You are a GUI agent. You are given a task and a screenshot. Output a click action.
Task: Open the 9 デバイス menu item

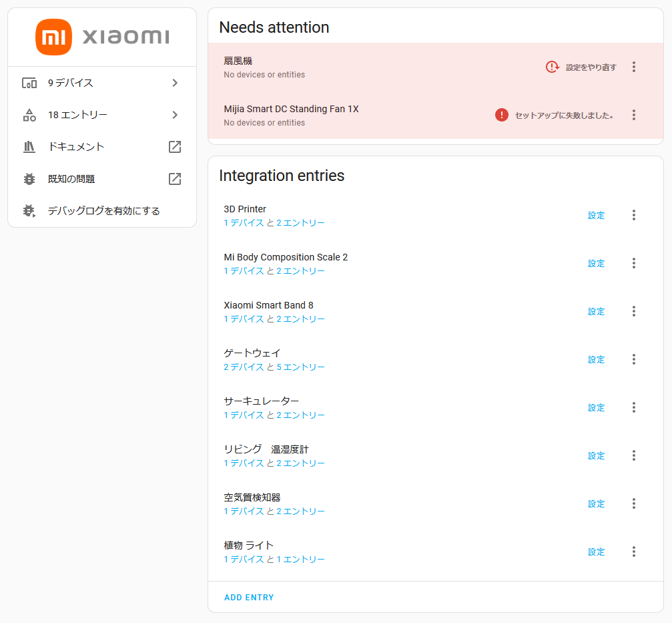102,83
